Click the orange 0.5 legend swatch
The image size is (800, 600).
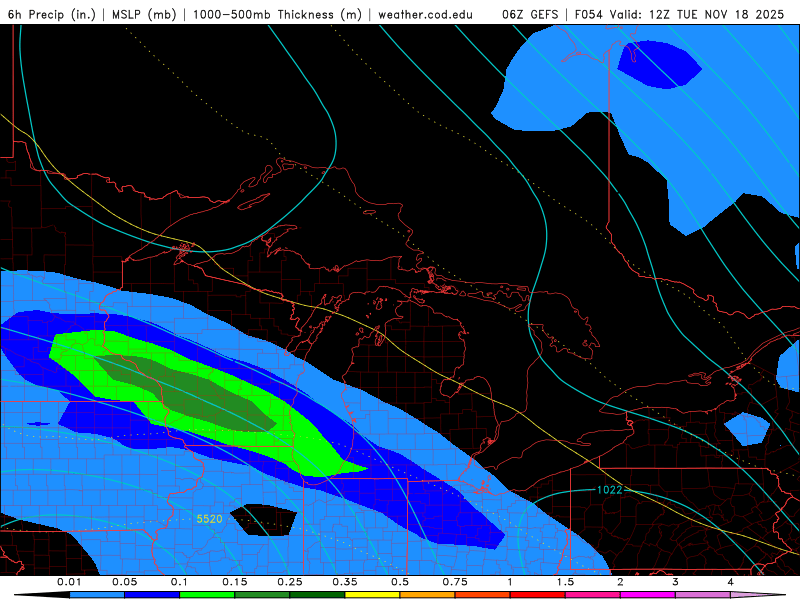pos(428,595)
